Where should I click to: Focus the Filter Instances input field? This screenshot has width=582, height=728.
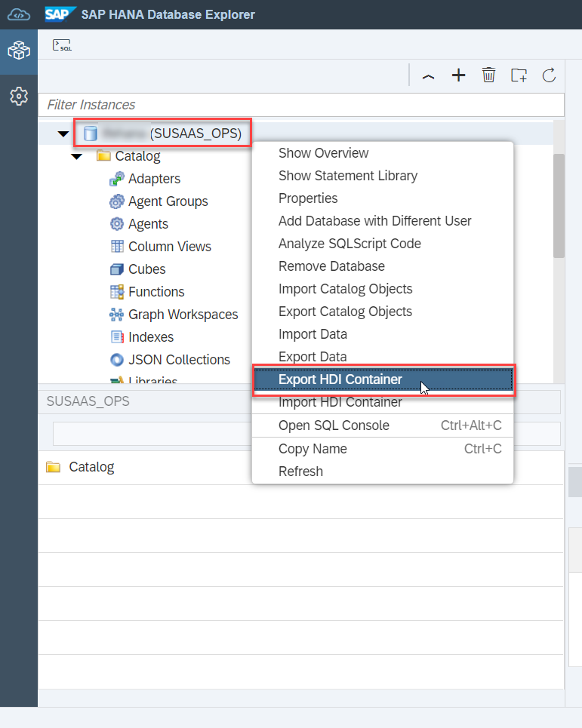click(301, 105)
